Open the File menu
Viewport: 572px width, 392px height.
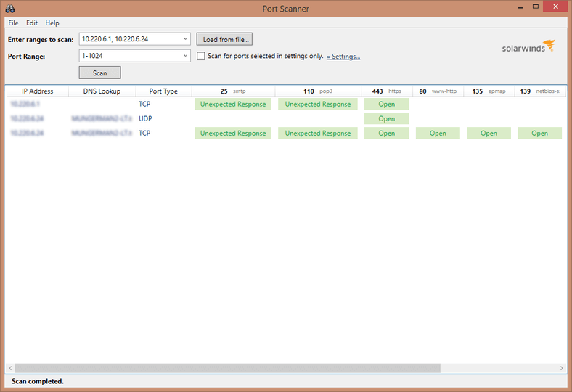14,23
